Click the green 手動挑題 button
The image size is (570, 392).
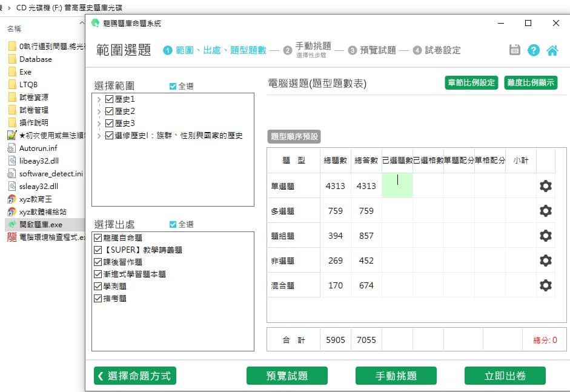(x=396, y=376)
